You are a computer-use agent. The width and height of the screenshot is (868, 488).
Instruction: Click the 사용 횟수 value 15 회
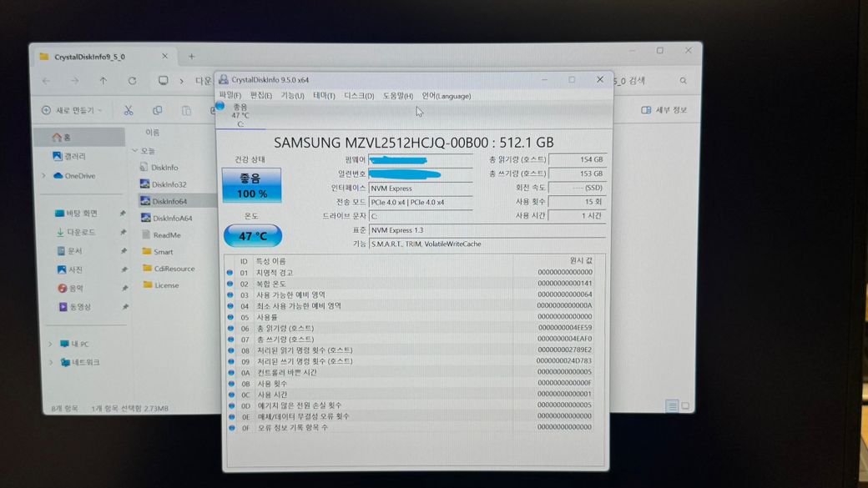(577, 202)
